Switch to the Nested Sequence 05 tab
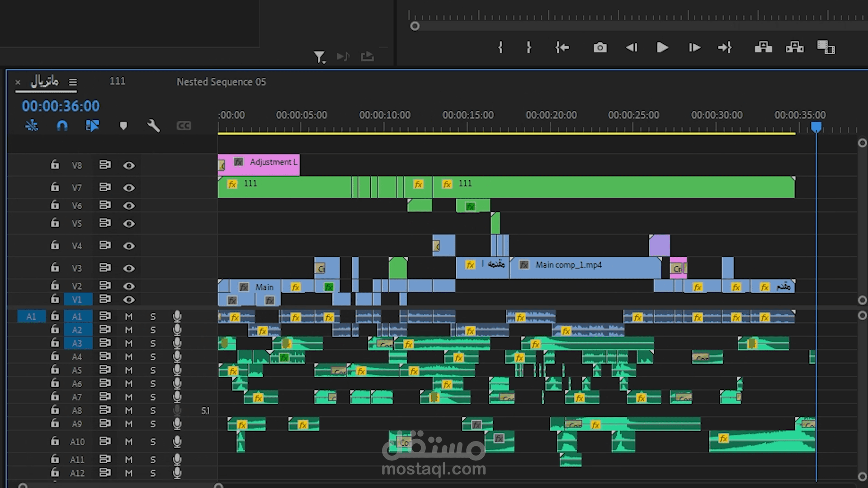The width and height of the screenshot is (868, 488). click(x=221, y=82)
